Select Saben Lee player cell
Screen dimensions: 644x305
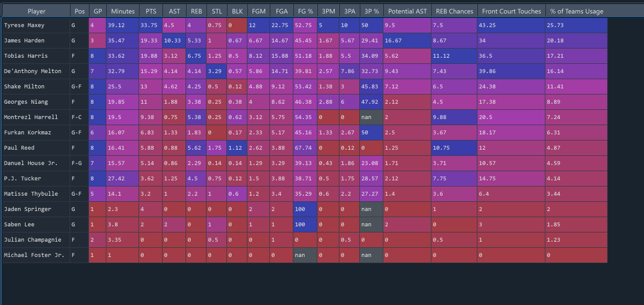pos(36,224)
